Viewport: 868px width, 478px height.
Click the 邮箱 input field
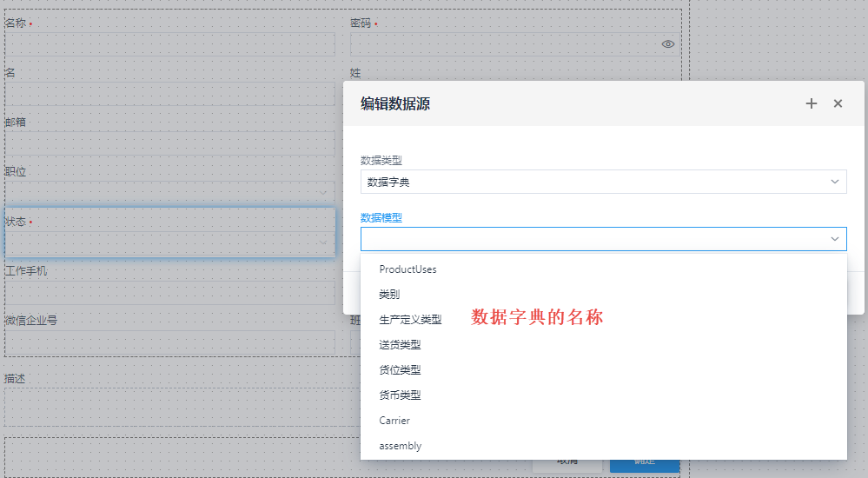(170, 143)
